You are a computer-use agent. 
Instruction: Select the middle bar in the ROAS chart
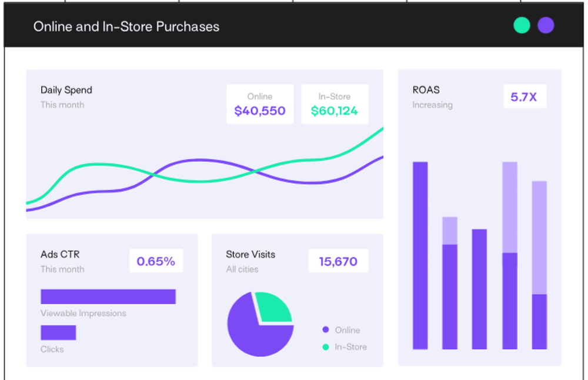click(479, 289)
